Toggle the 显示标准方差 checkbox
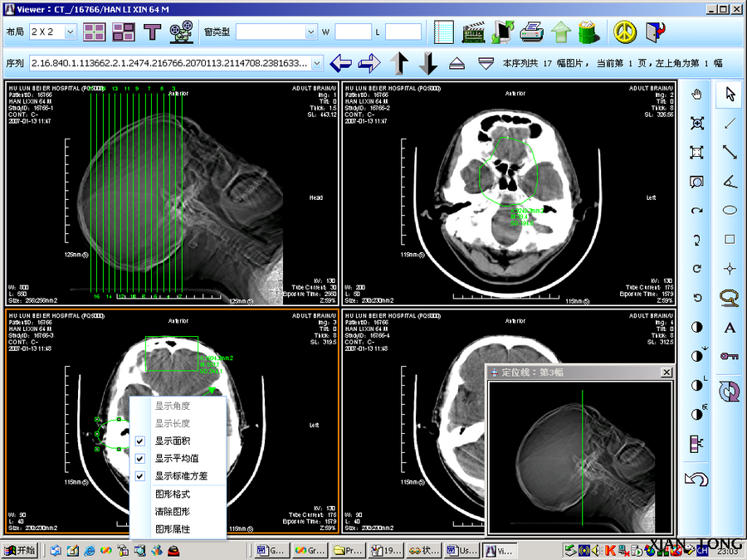Image resolution: width=747 pixels, height=560 pixels. point(139,476)
